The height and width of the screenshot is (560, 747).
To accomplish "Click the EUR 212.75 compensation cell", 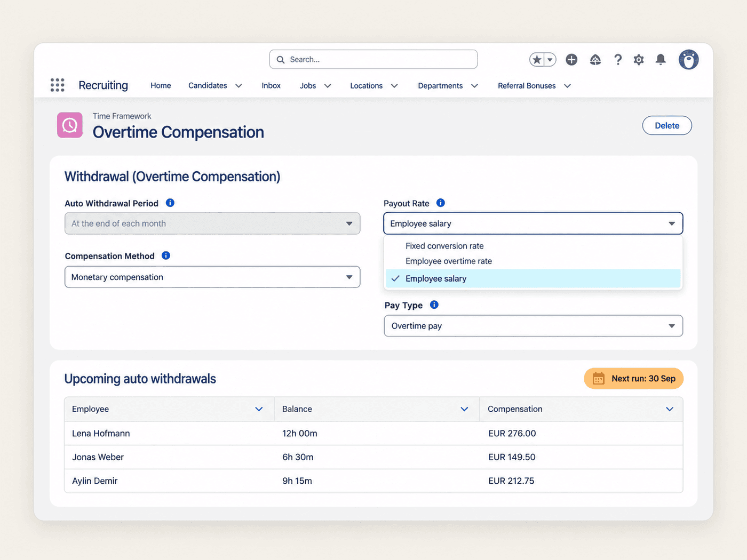I will pos(581,481).
